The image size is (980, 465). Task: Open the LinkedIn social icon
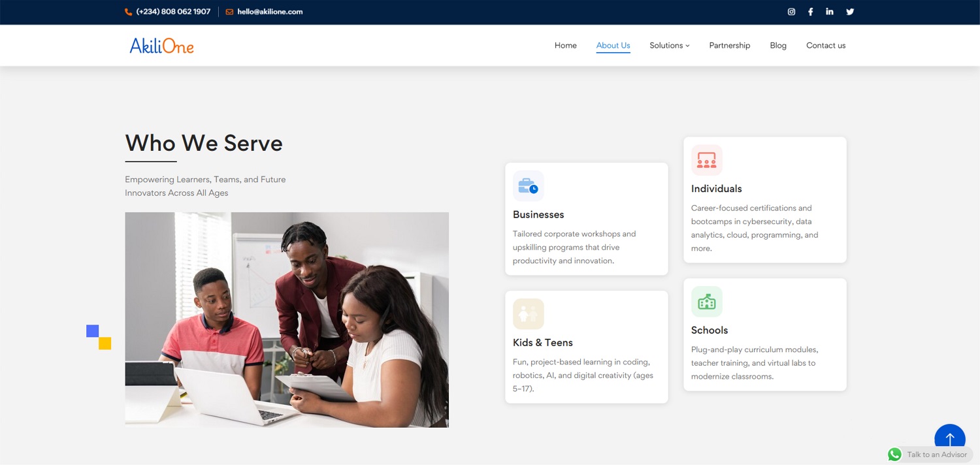tap(830, 12)
